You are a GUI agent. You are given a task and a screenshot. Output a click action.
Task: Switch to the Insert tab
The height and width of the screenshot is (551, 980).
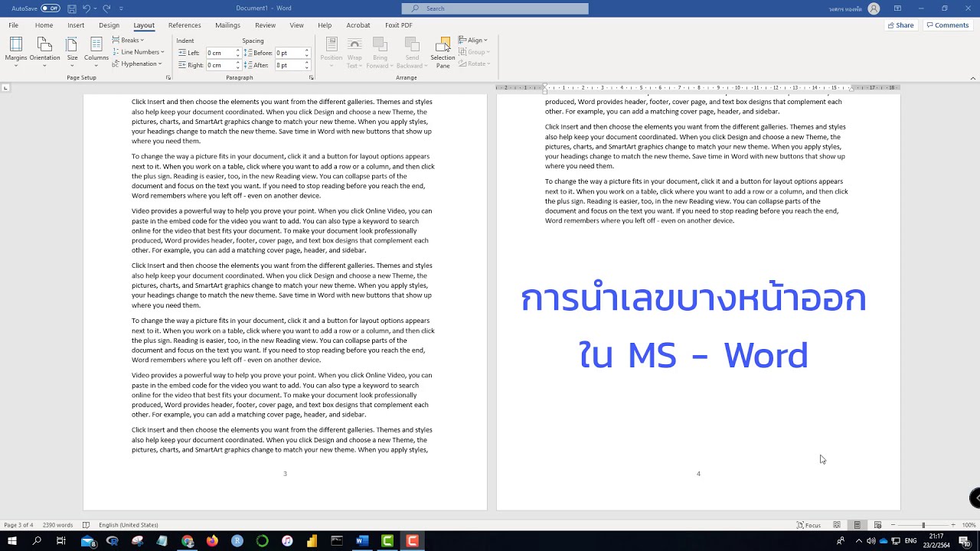point(76,25)
